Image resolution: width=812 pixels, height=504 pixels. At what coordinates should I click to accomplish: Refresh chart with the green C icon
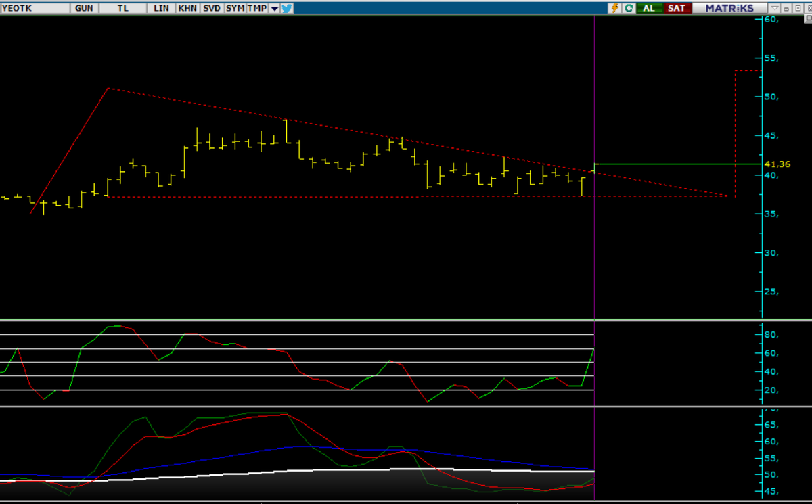coord(629,8)
